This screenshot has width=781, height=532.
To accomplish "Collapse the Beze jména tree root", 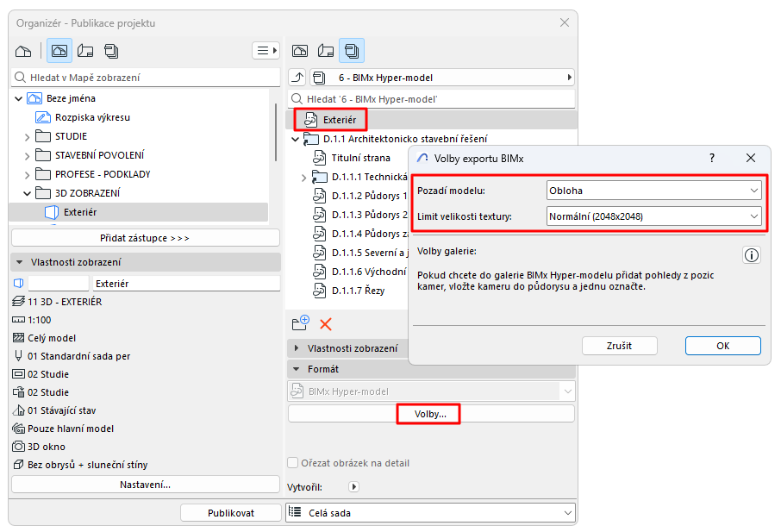I will 18,98.
